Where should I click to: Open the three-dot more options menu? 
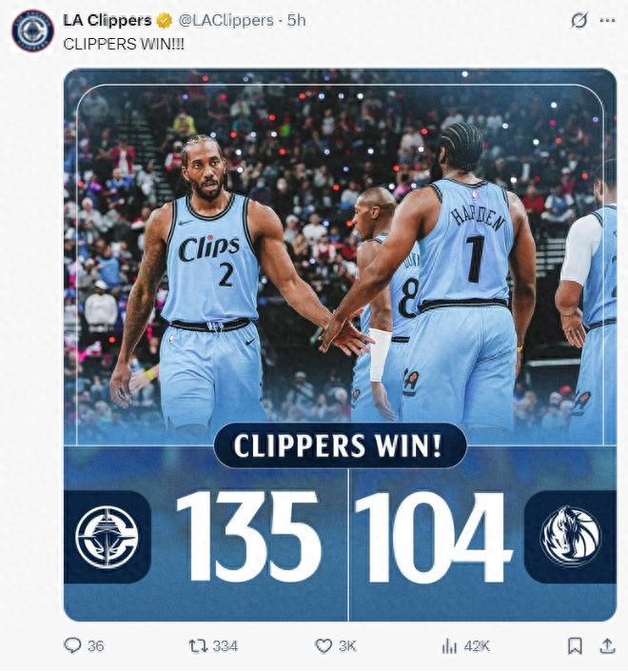(x=607, y=20)
